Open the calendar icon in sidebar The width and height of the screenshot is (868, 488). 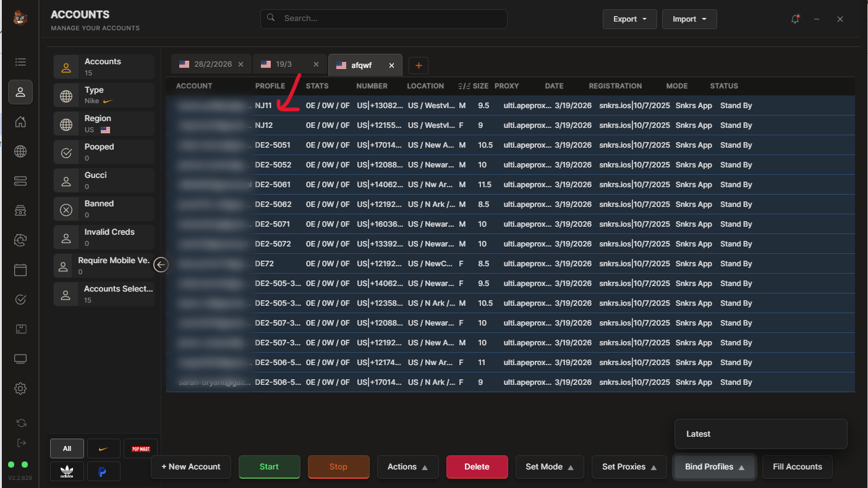[x=20, y=270]
